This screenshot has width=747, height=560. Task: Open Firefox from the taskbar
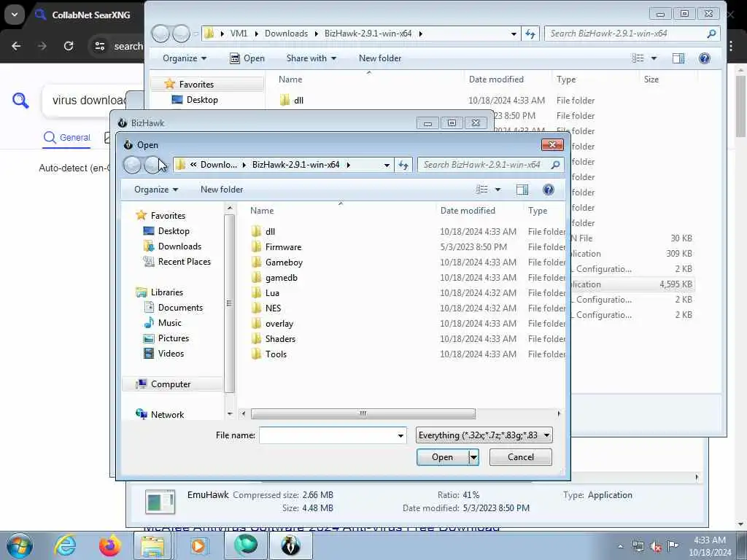[x=110, y=545]
